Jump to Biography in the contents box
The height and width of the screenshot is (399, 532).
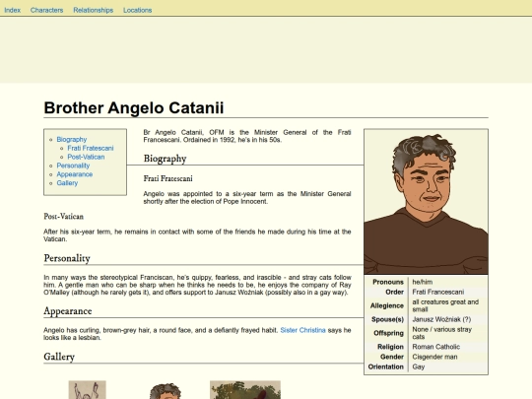pos(72,140)
